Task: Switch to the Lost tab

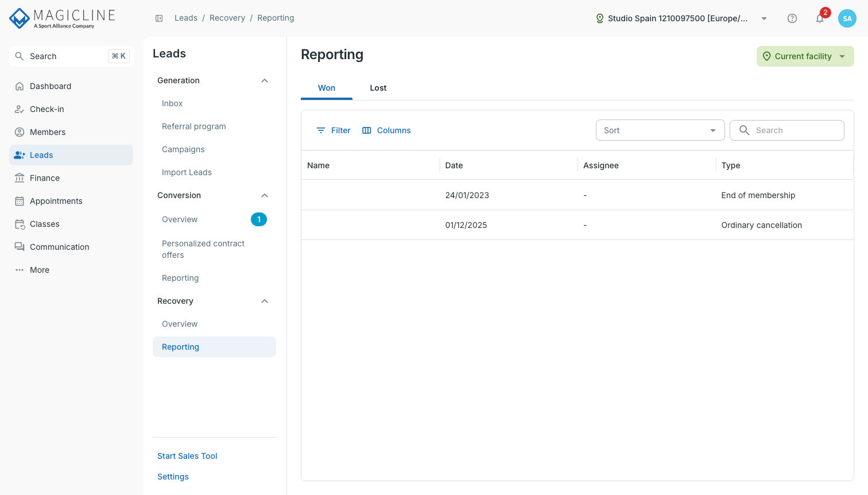Action: (378, 88)
